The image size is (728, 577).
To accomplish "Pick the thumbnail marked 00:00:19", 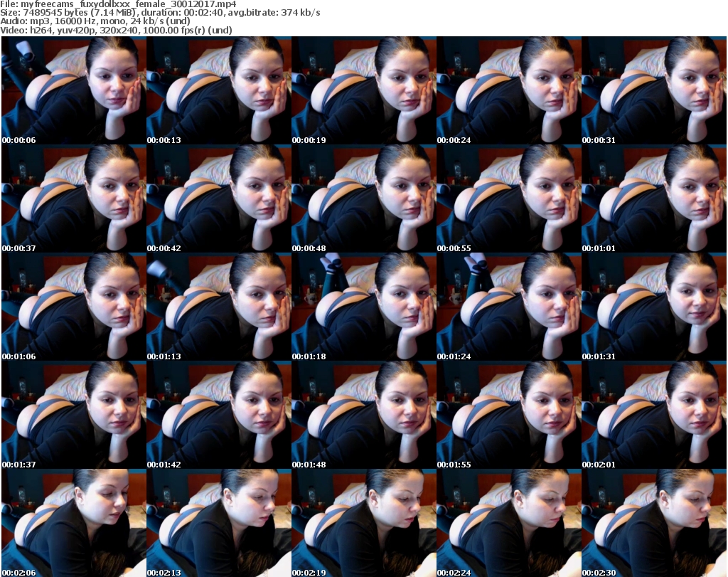I will tap(363, 90).
